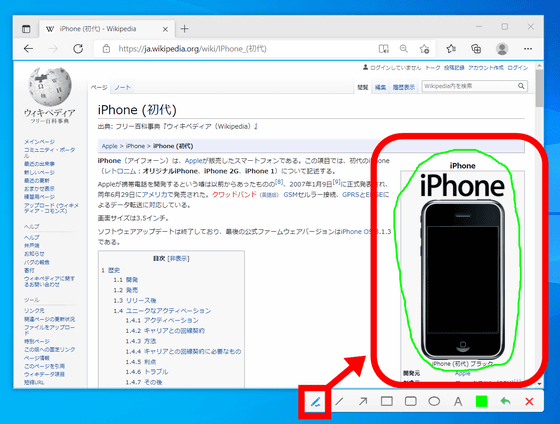Switch to the ページ tab
The width and height of the screenshot is (560, 424).
click(x=99, y=88)
